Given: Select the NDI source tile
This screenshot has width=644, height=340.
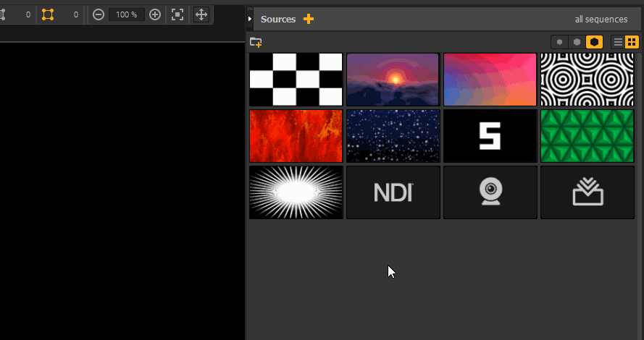Looking at the screenshot, I should tap(393, 192).
